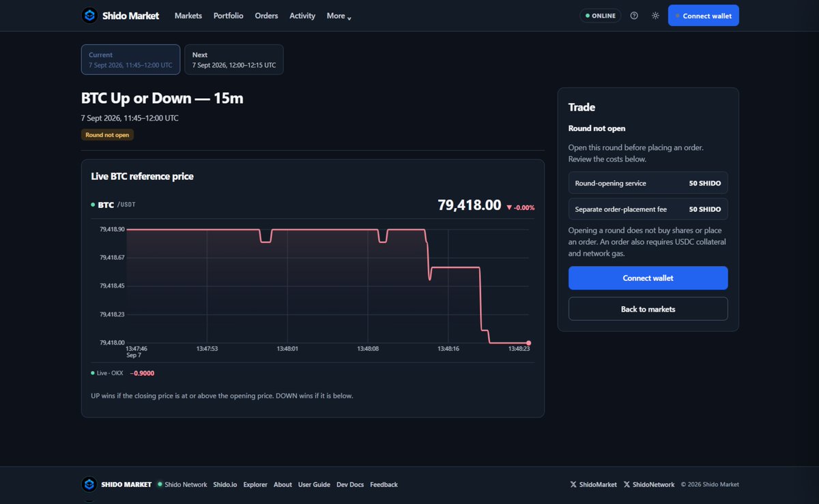
Task: Click the 13:48:16 x-axis time label
Action: click(448, 349)
